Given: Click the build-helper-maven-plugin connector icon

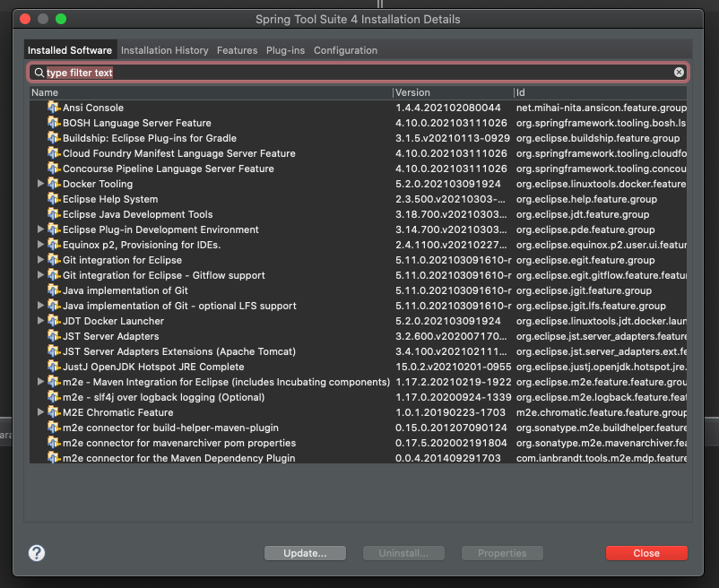Looking at the screenshot, I should click(x=54, y=428).
